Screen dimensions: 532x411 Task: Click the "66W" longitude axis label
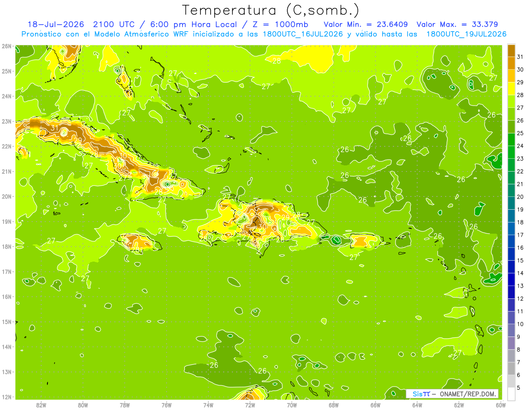376,405
